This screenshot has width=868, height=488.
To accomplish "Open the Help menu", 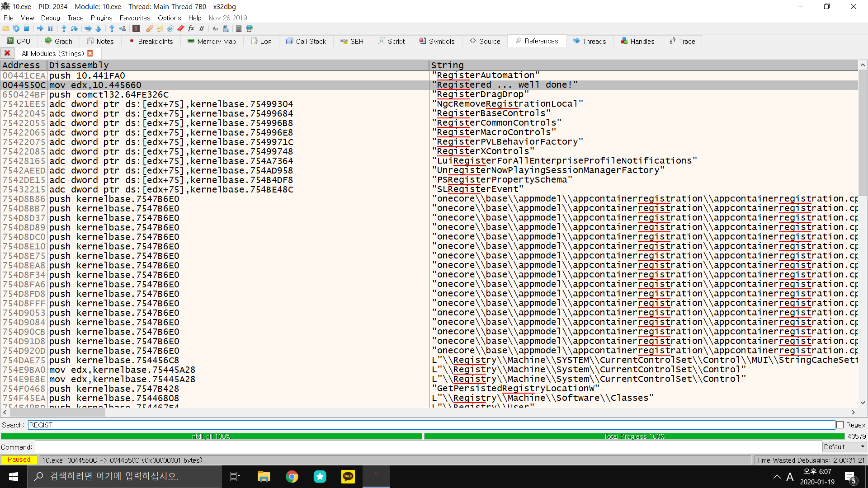I will (195, 18).
